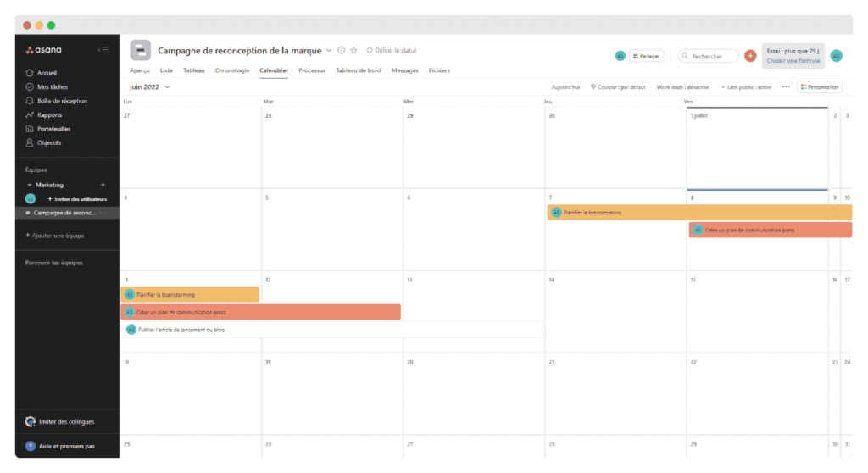Open the calendar toolbar more options menu
The height and width of the screenshot is (473, 868).
[x=786, y=87]
